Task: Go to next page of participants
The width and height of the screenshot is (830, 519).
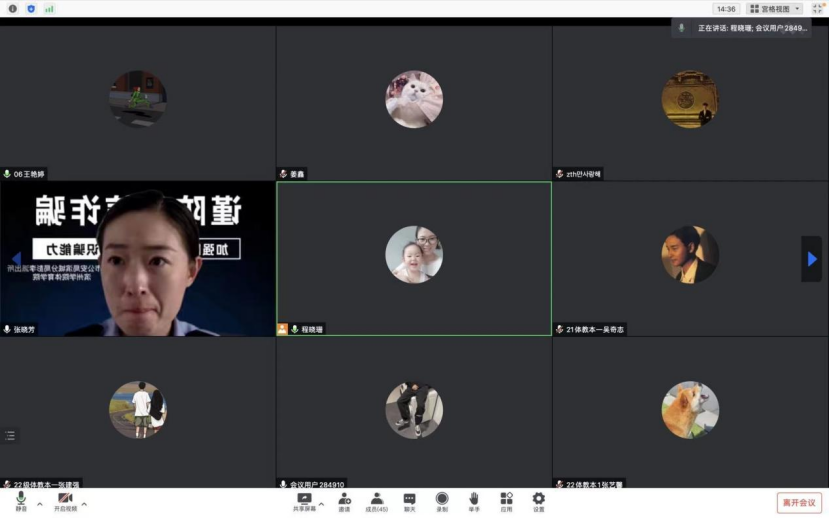Action: pyautogui.click(x=811, y=259)
